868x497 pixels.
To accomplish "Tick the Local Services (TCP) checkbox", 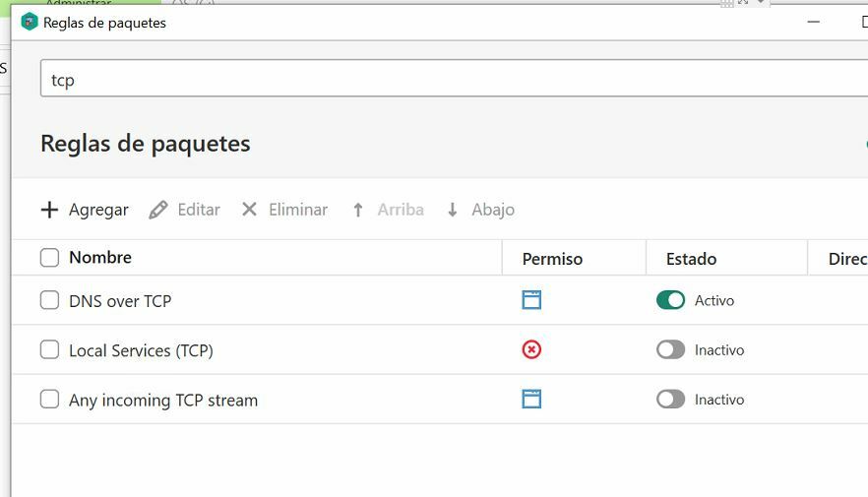I will pyautogui.click(x=49, y=349).
